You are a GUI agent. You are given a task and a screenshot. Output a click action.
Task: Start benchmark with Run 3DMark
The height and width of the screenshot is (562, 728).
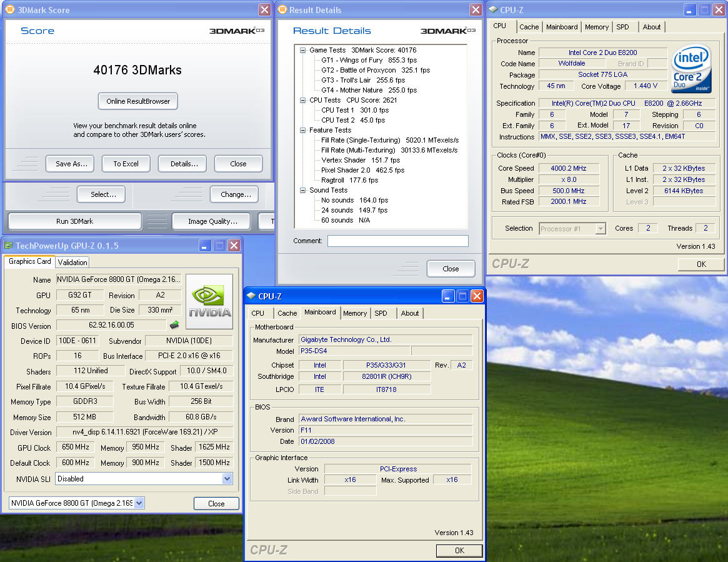pos(75,221)
